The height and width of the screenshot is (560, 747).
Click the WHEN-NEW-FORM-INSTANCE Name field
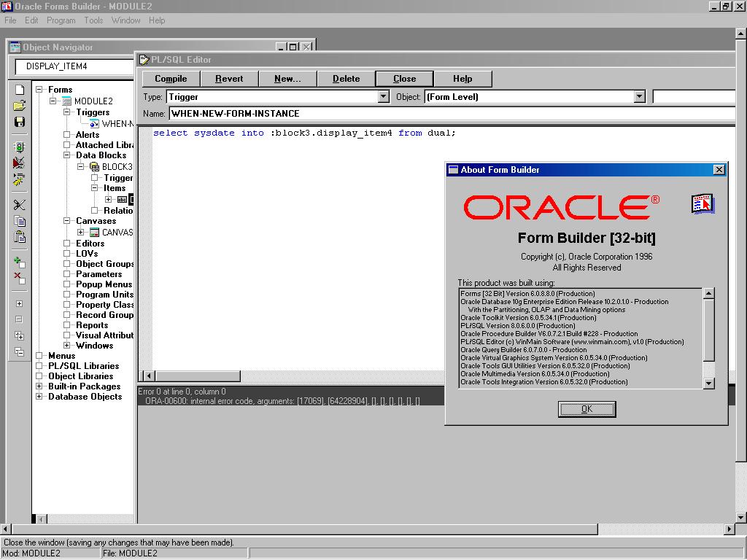point(452,113)
